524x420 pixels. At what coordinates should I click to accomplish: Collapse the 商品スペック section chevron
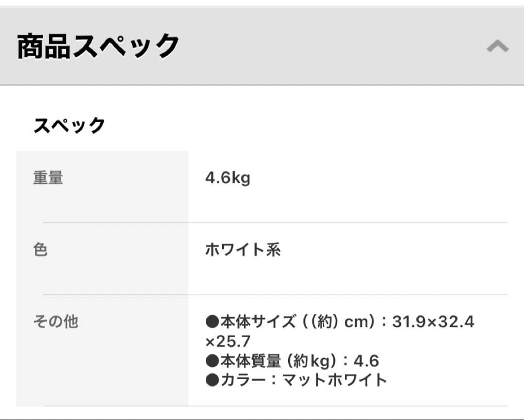(497, 47)
